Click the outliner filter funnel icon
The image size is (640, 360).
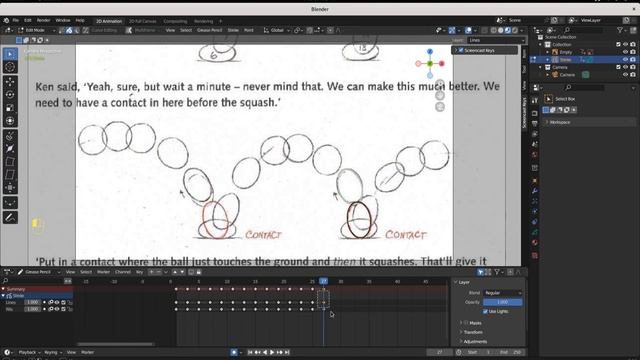pos(620,30)
